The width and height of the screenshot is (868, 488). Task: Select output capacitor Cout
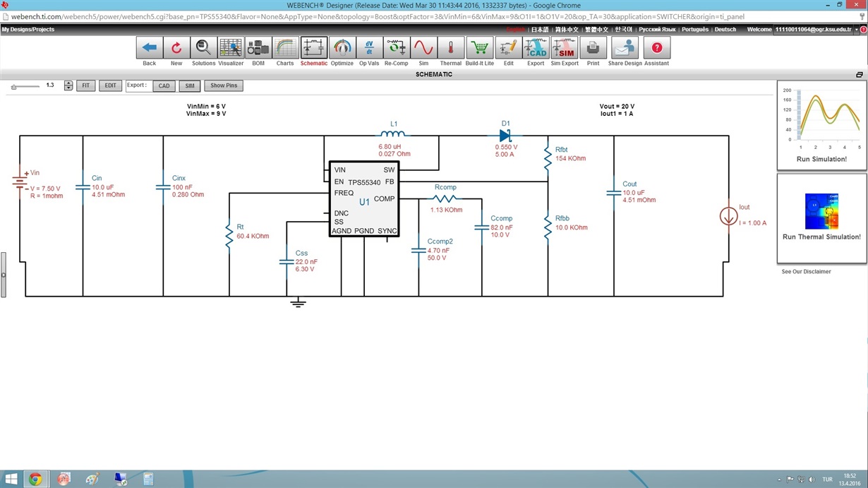(614, 192)
